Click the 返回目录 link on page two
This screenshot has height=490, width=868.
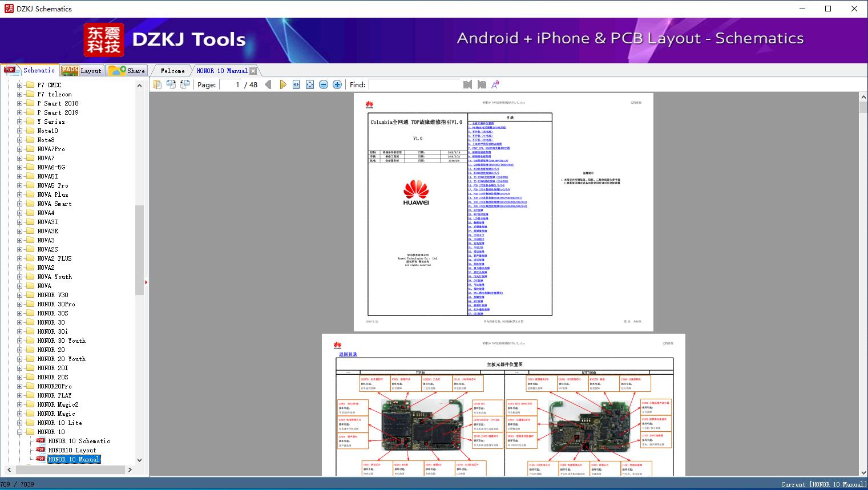coord(348,354)
